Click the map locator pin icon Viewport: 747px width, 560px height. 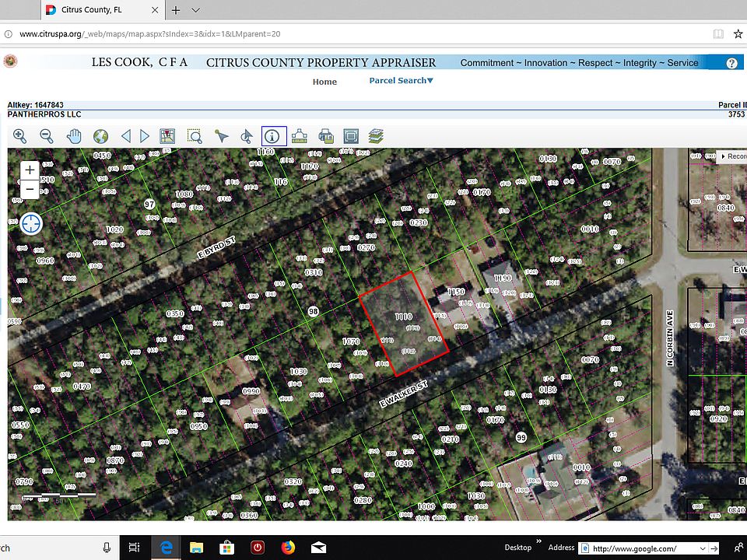click(167, 136)
